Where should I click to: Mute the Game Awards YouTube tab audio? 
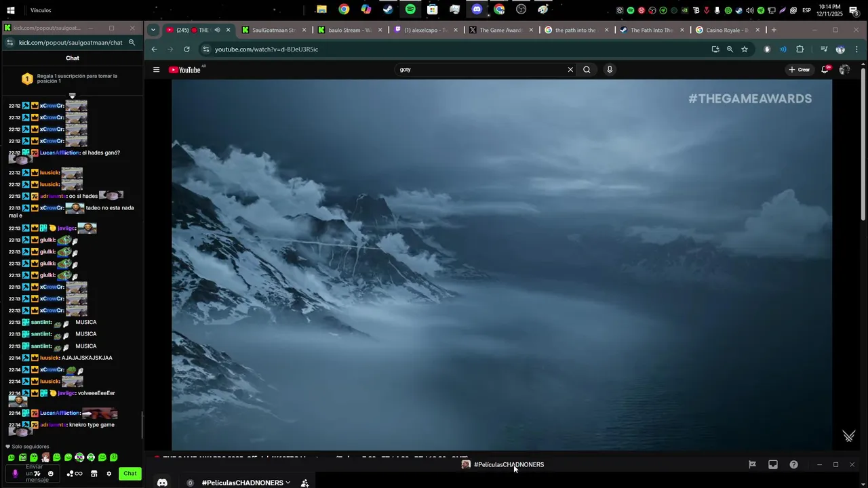click(217, 30)
